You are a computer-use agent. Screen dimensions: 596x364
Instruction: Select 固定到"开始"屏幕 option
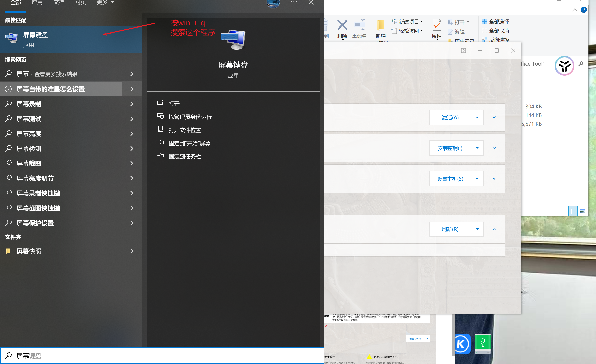(x=189, y=143)
